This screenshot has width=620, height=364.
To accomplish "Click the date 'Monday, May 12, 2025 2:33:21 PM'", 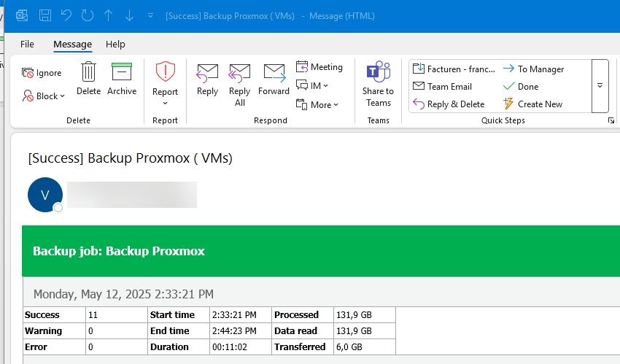I will [x=123, y=294].
